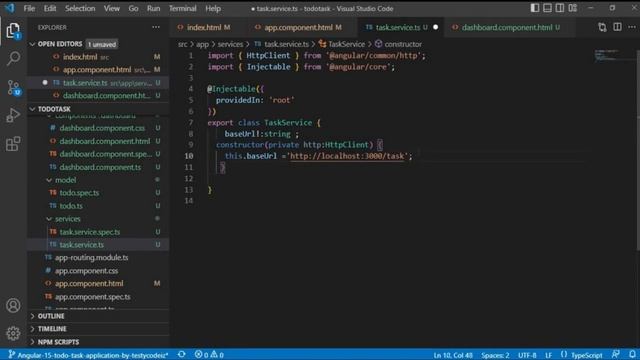
Task: Change end of line sequence LF
Action: pyautogui.click(x=549, y=355)
